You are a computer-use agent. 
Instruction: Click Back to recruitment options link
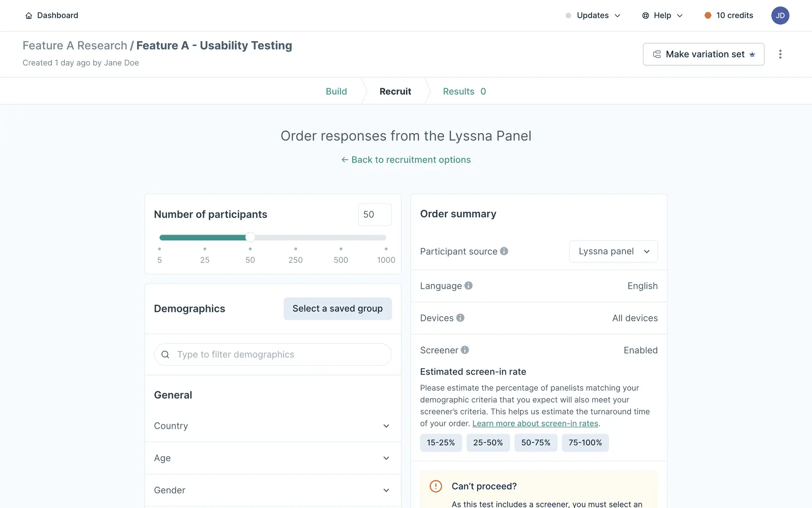tap(406, 160)
